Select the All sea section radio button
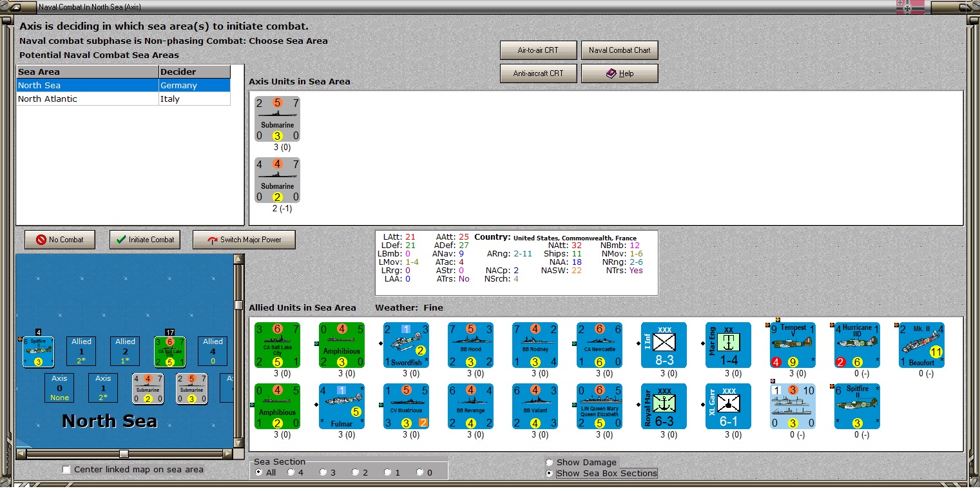This screenshot has width=980, height=491. click(x=259, y=472)
